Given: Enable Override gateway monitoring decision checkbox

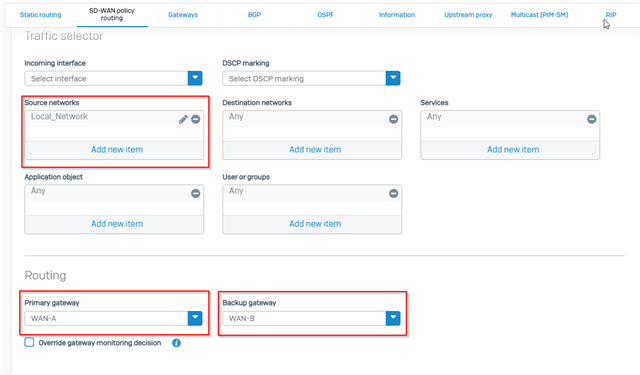Looking at the screenshot, I should (x=29, y=342).
